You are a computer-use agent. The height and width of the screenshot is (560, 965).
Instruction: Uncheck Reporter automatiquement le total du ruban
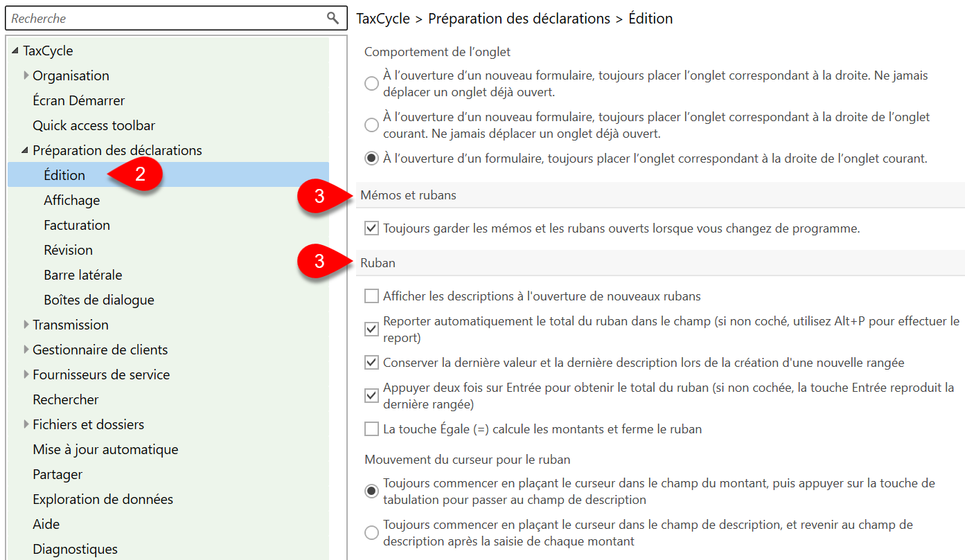(371, 329)
